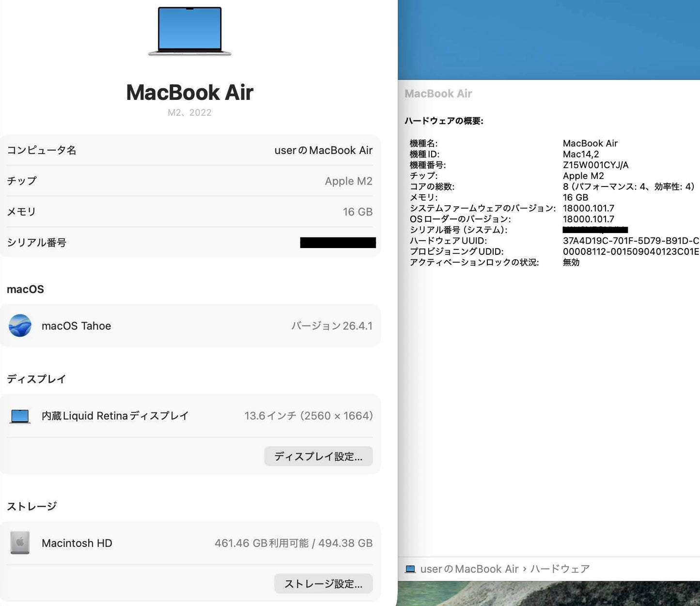The image size is (700, 606).
Task: Click the Macintosh HD drive icon
Action: [x=20, y=543]
